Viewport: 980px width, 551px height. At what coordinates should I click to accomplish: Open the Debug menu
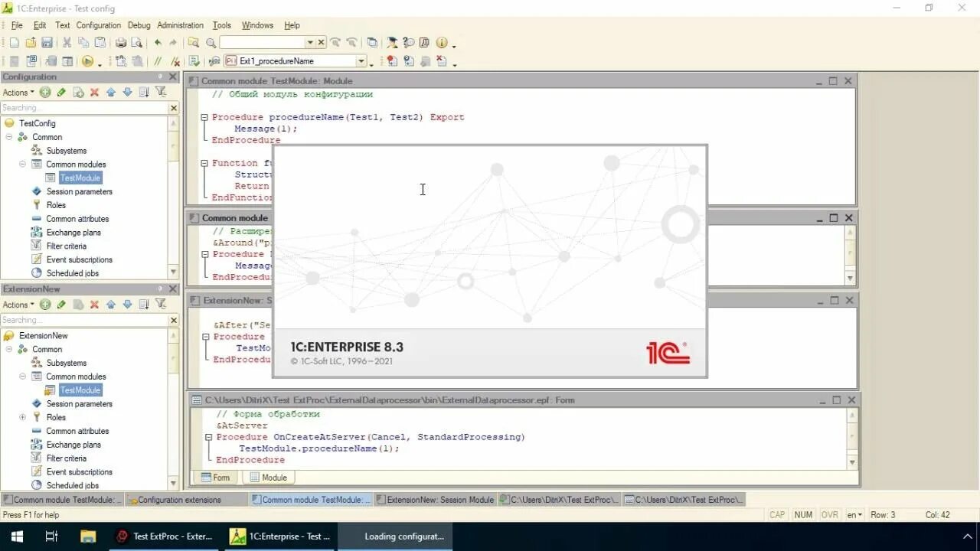[139, 25]
